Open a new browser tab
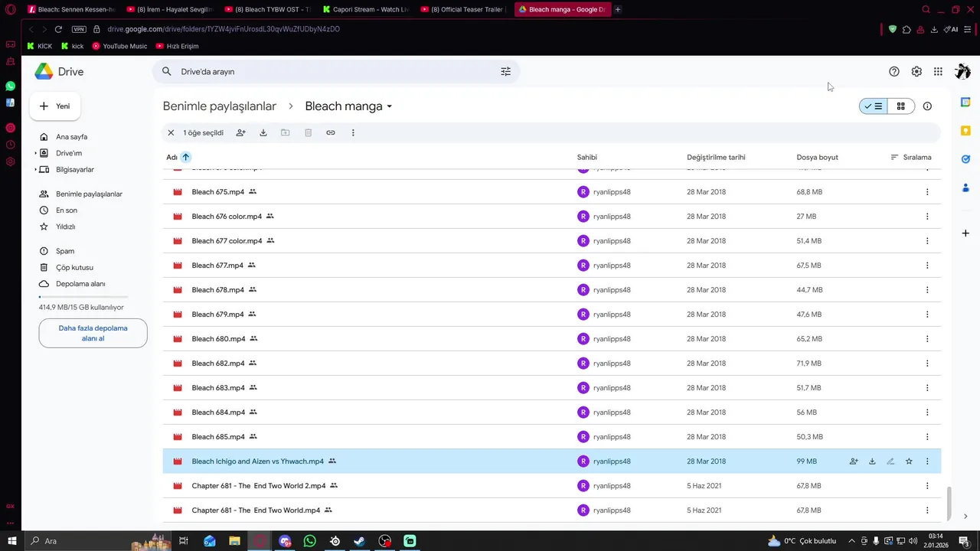 [618, 9]
